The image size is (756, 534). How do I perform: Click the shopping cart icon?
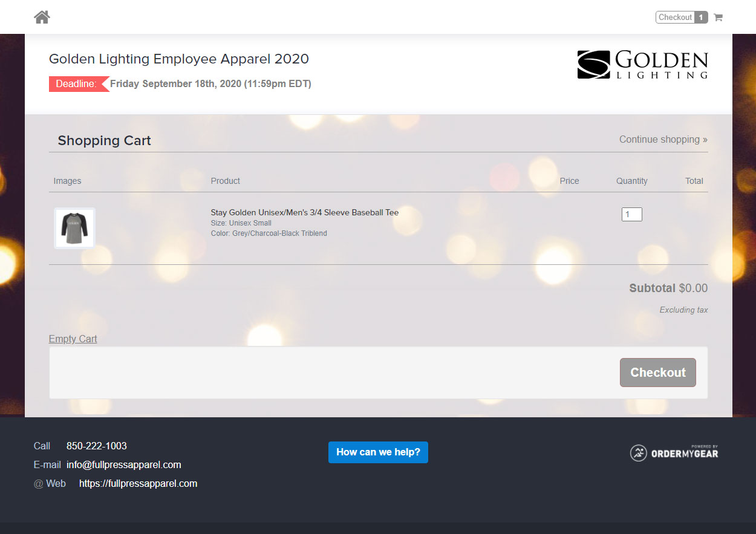[x=718, y=18]
